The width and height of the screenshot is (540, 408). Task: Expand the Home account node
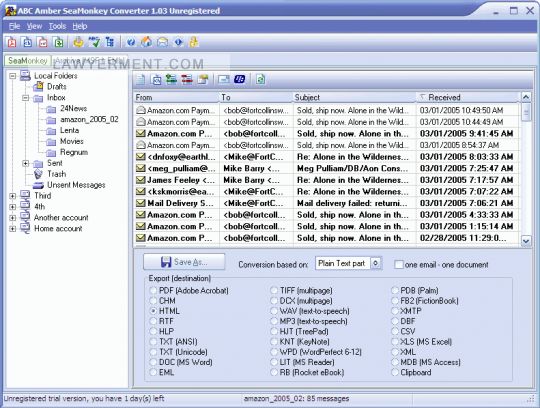click(x=13, y=229)
